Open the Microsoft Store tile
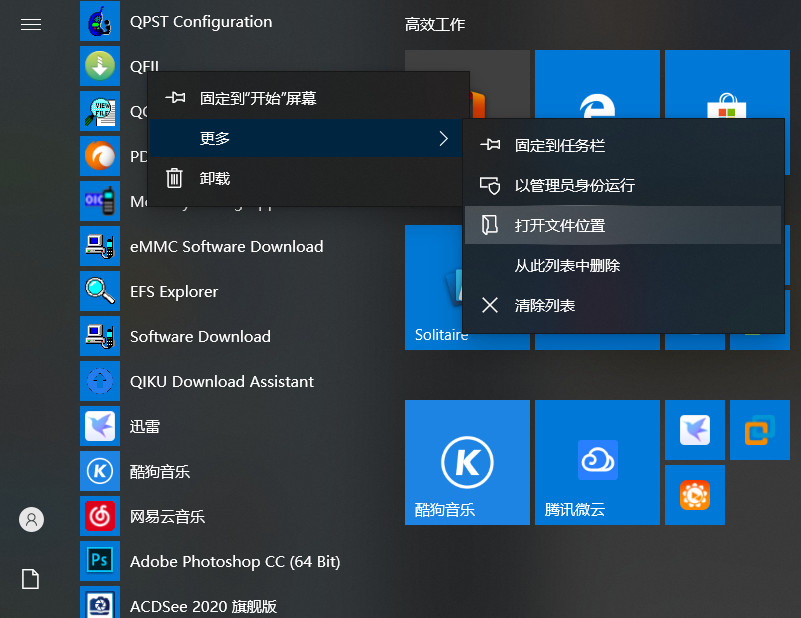The image size is (801, 618). [727, 85]
